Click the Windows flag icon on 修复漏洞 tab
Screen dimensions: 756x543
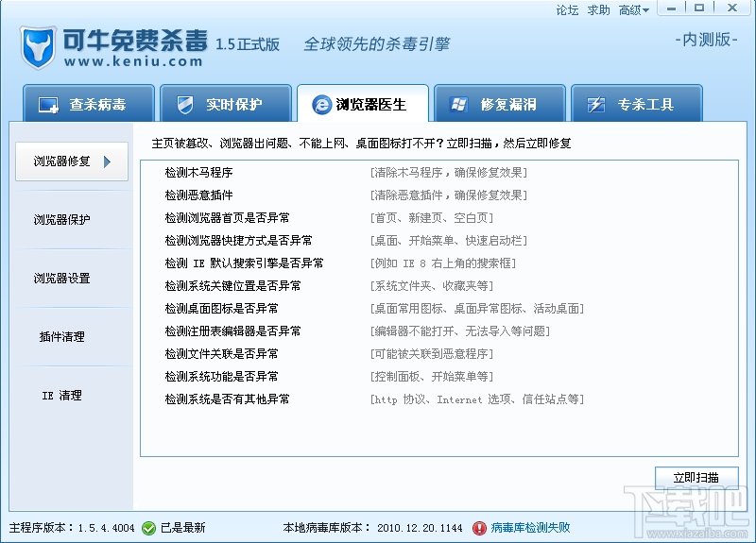pos(458,105)
